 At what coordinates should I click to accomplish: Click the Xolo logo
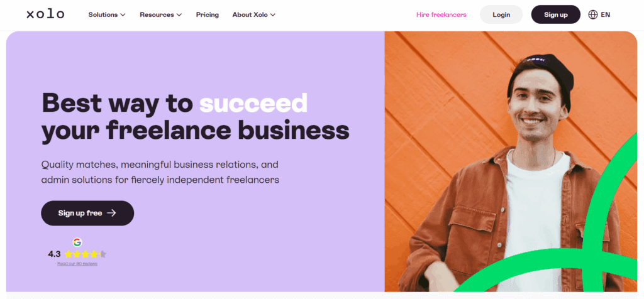(x=45, y=14)
